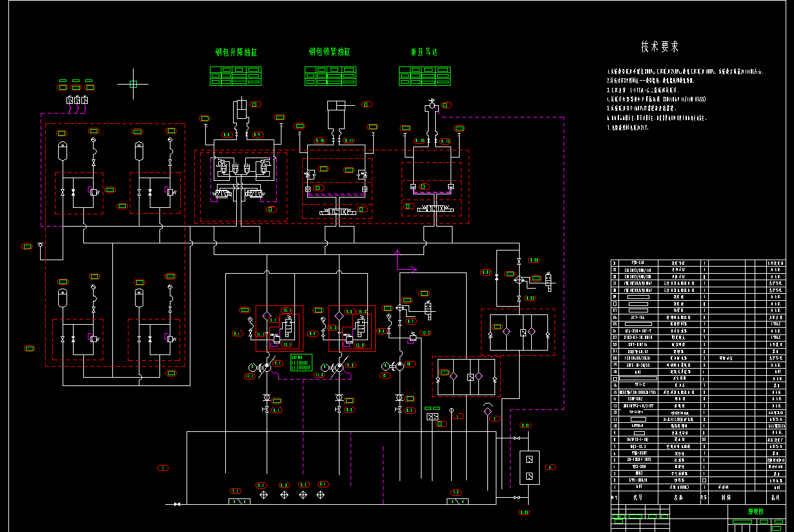Select the middle variable pump symbol

[x=338, y=367]
